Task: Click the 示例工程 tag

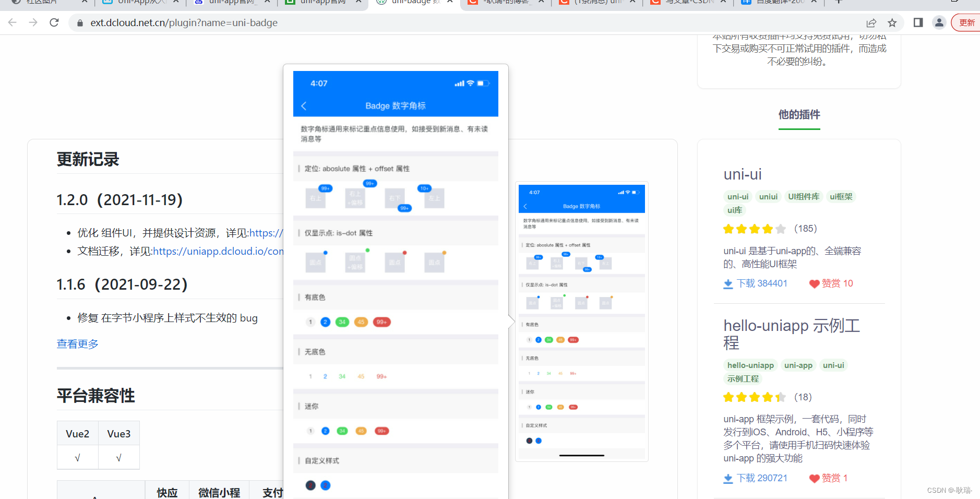Action: pos(743,379)
